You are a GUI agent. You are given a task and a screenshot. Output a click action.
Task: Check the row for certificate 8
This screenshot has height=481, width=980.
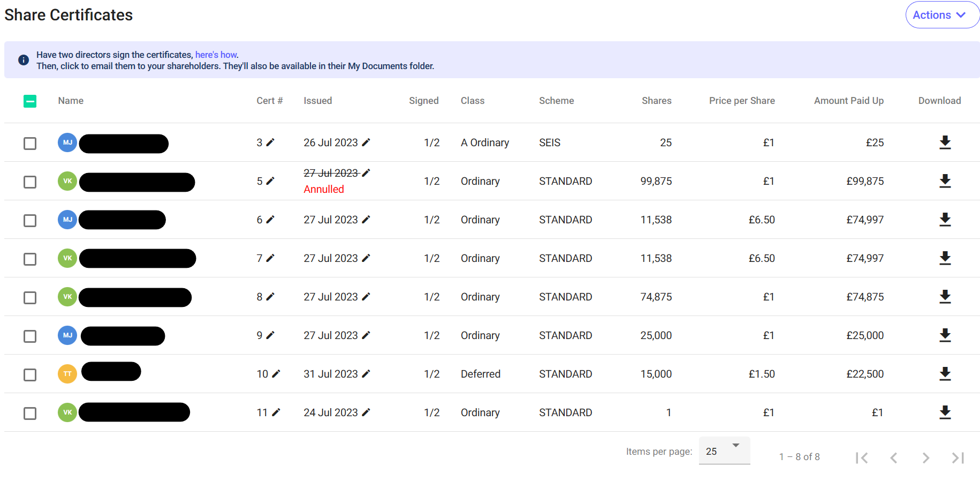30,298
